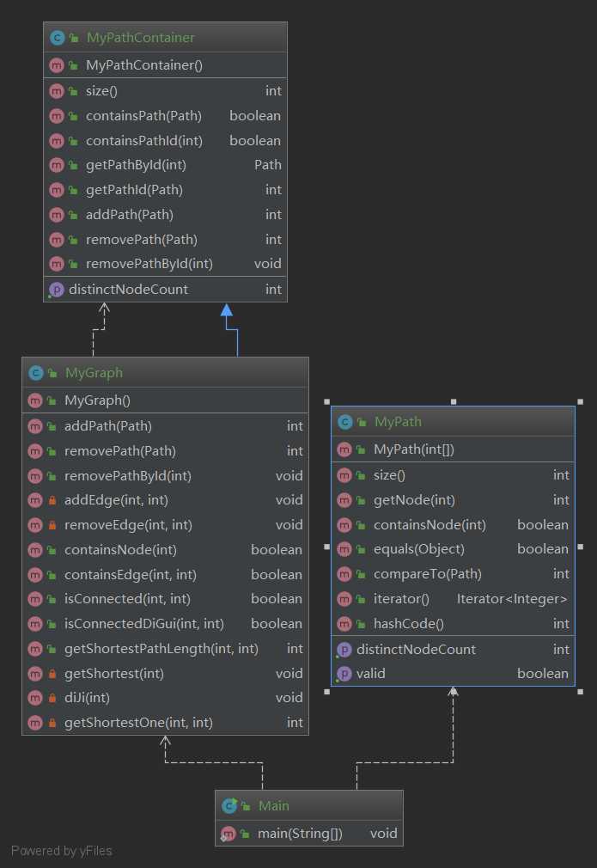Click the lock icon on getShortest(int)
The height and width of the screenshot is (868, 597).
coord(52,674)
